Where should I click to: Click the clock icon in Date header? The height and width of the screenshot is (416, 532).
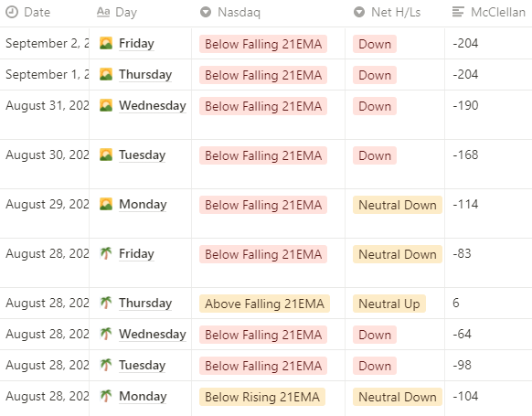(12, 12)
